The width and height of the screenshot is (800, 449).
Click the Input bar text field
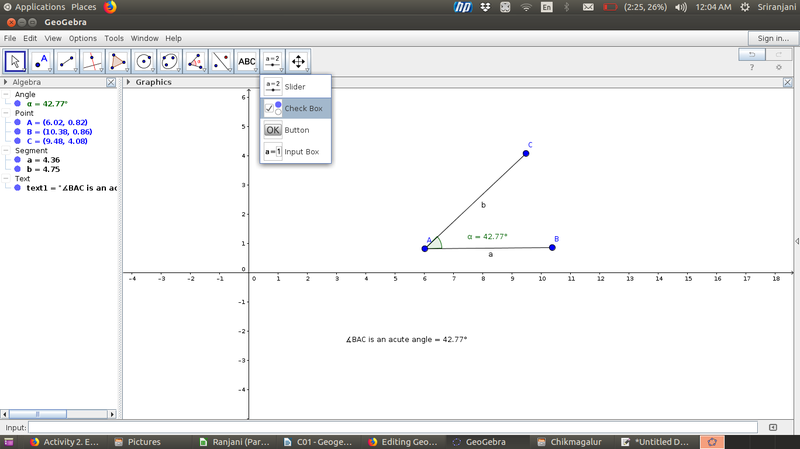[392, 428]
